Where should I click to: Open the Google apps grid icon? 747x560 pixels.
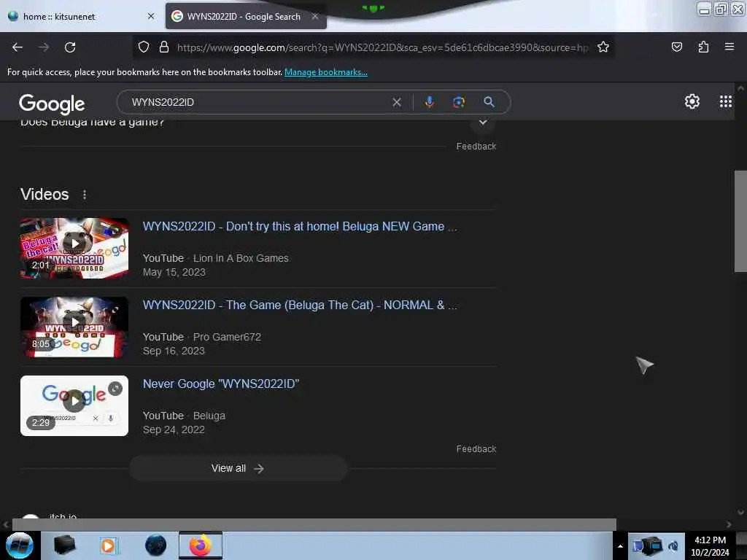pyautogui.click(x=726, y=101)
